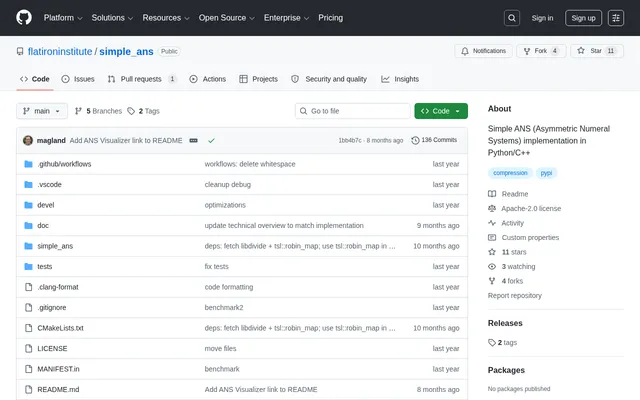Screen dimensions: 640x400
Task: Open the MANIFEST.in file
Action: pyautogui.click(x=58, y=369)
